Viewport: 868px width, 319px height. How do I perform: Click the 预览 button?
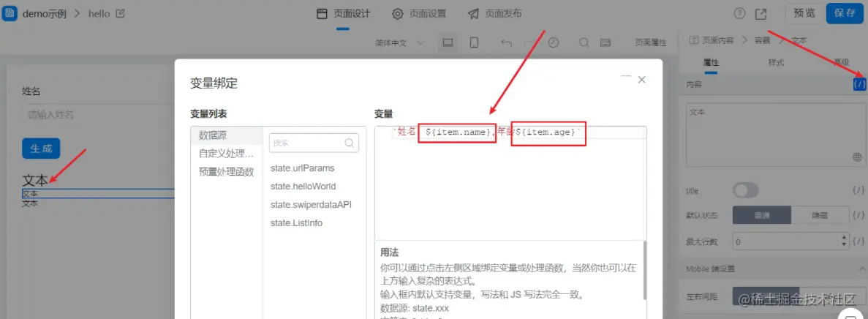pyautogui.click(x=804, y=13)
